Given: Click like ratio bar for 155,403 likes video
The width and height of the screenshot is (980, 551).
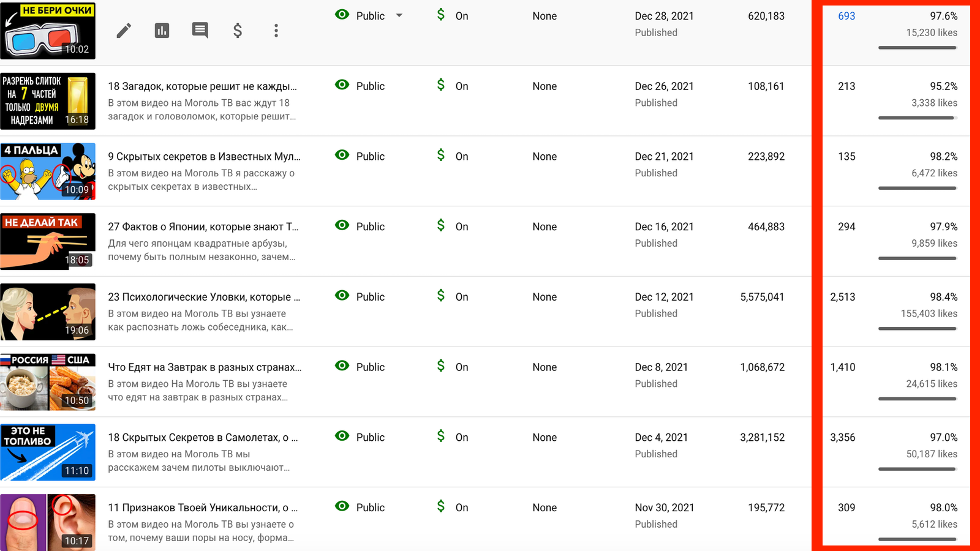Looking at the screenshot, I should (917, 329).
